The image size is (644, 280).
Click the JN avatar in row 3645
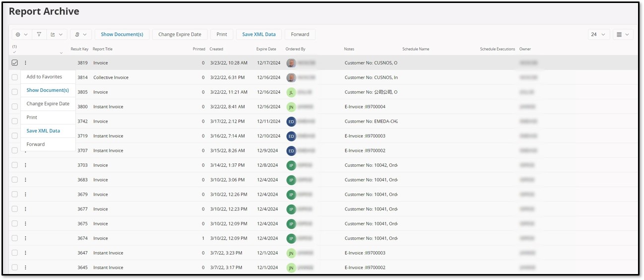pos(291,268)
